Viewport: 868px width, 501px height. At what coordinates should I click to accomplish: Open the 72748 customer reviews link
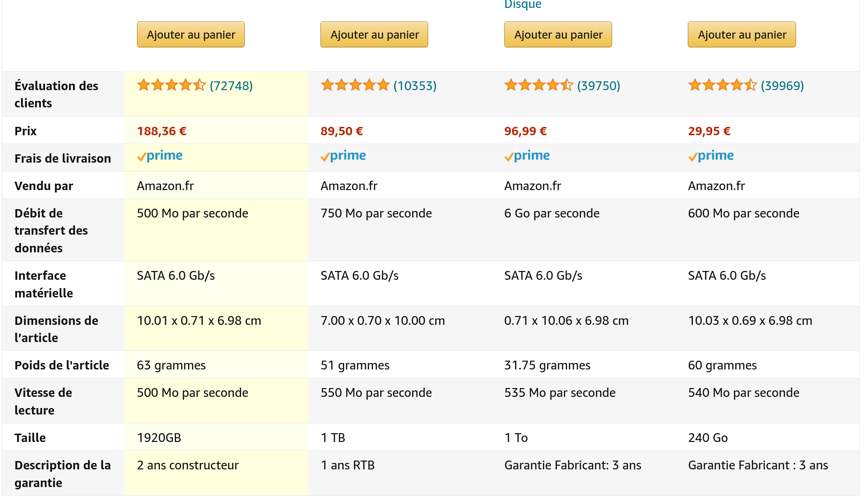[231, 86]
